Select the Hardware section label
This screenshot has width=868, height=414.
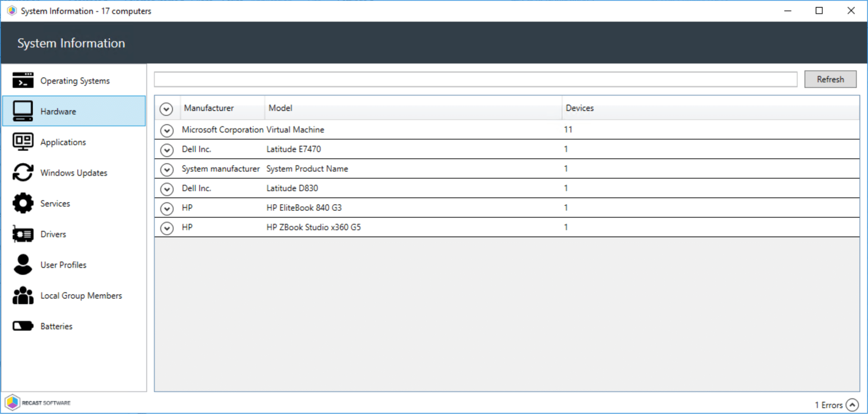click(x=58, y=112)
